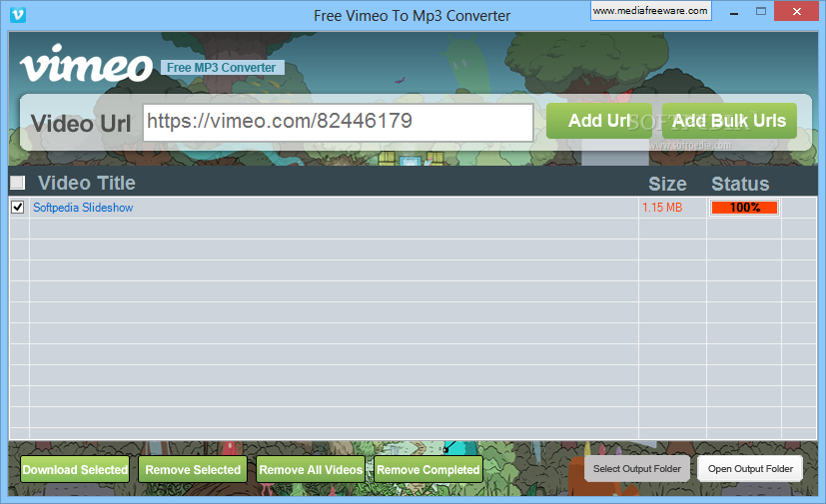
Task: Click the 100% status progress bar
Action: (x=744, y=208)
